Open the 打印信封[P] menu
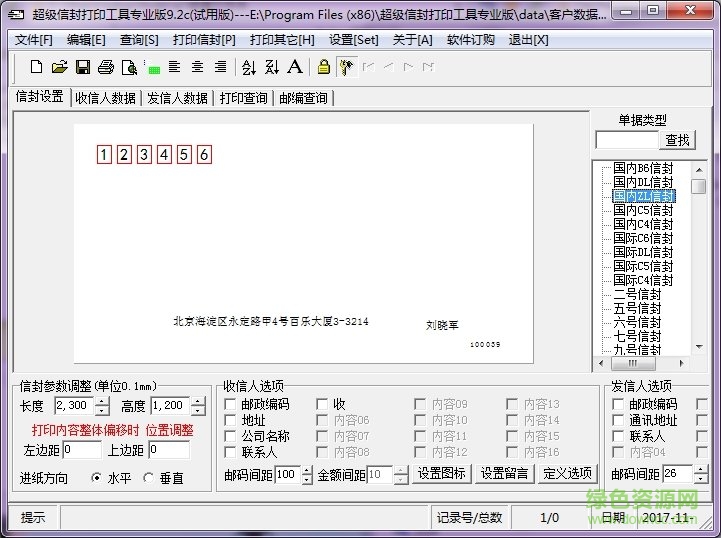721x538 pixels. click(204, 40)
